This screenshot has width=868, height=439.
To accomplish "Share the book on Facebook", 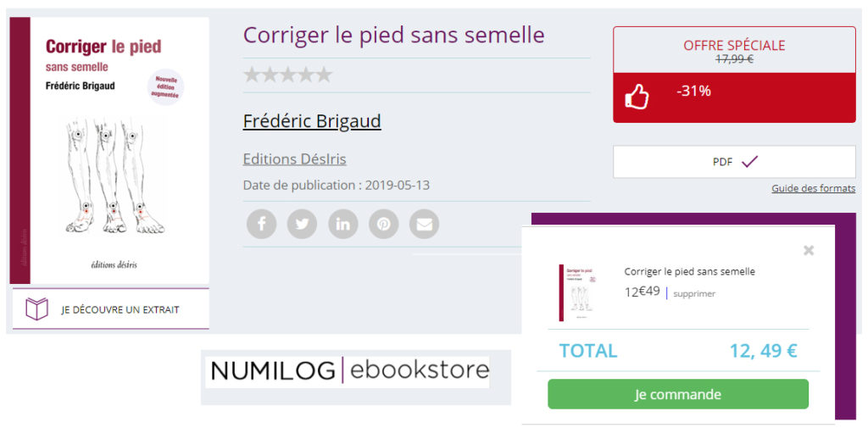I will (x=261, y=225).
